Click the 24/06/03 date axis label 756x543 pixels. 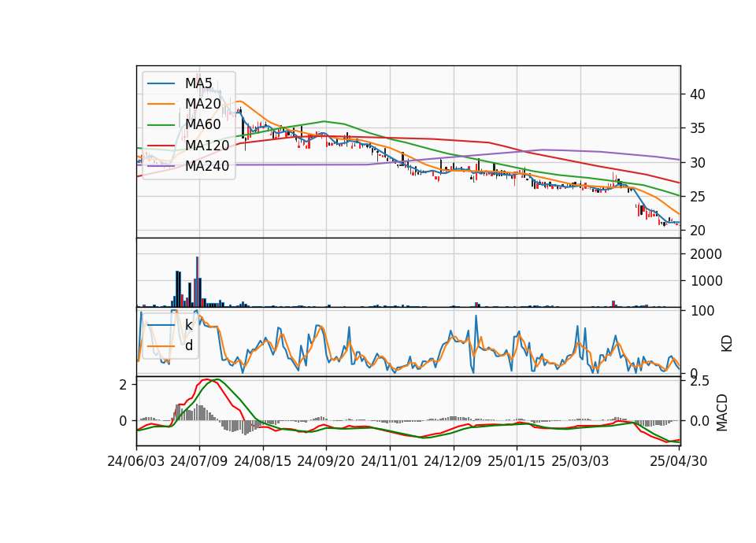coord(136,461)
